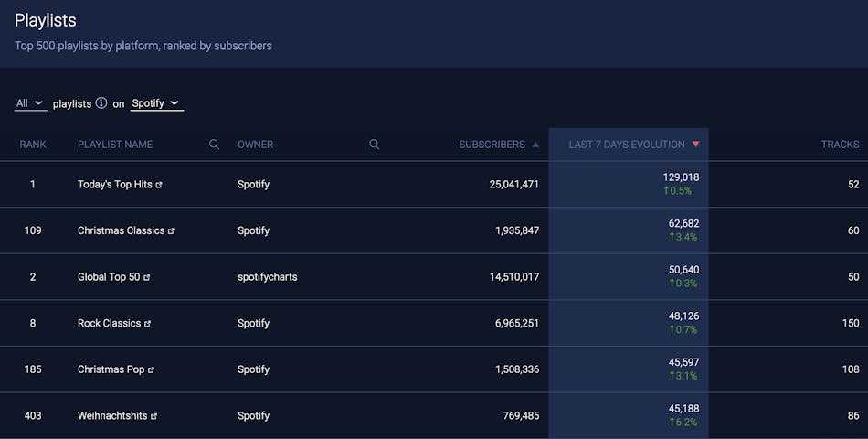Open the Spotify platform dropdown
868x439 pixels.
pos(156,103)
